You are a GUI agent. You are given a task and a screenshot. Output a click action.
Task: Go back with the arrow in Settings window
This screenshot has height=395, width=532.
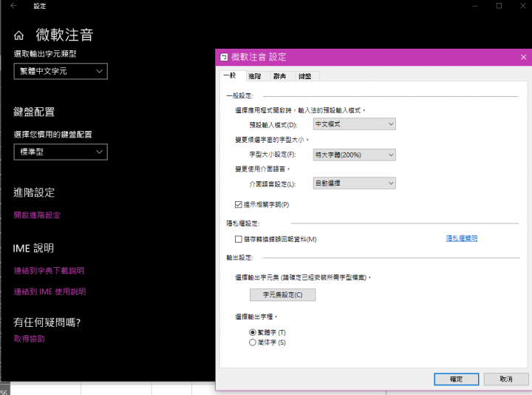point(13,6)
